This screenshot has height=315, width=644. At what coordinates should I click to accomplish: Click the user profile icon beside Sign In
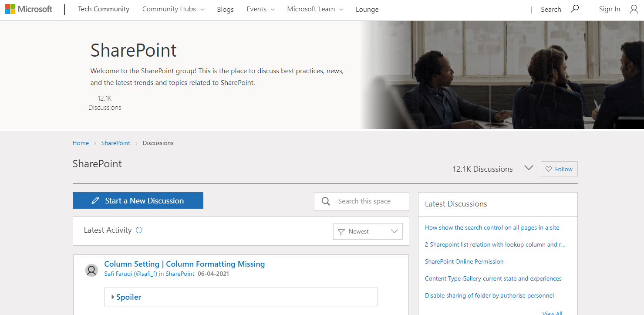[x=634, y=9]
